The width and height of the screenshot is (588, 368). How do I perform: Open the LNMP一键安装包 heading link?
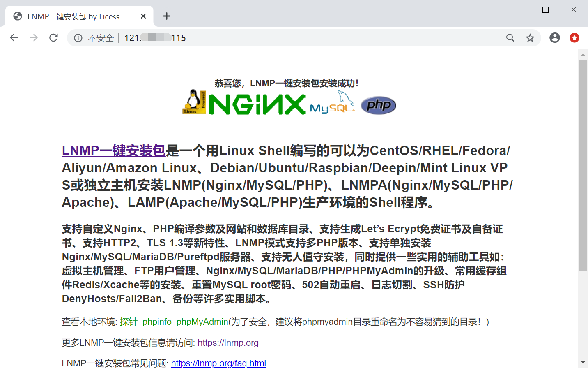114,150
